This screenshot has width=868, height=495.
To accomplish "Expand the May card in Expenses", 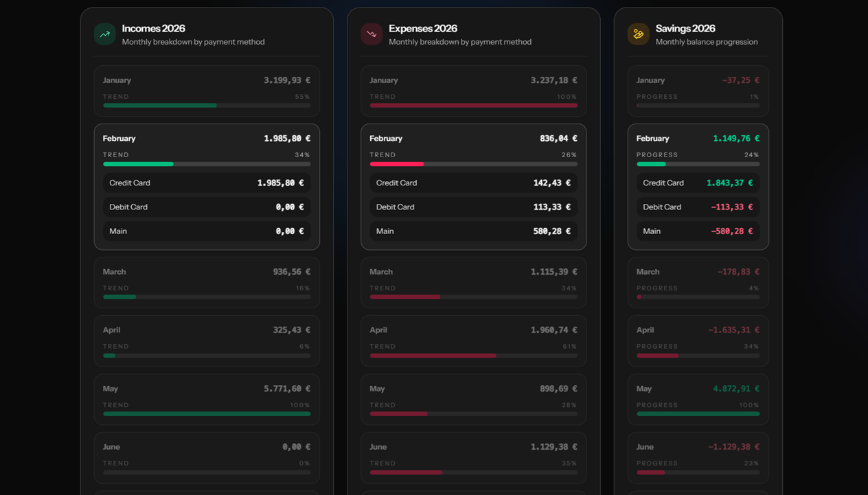I will 474,400.
